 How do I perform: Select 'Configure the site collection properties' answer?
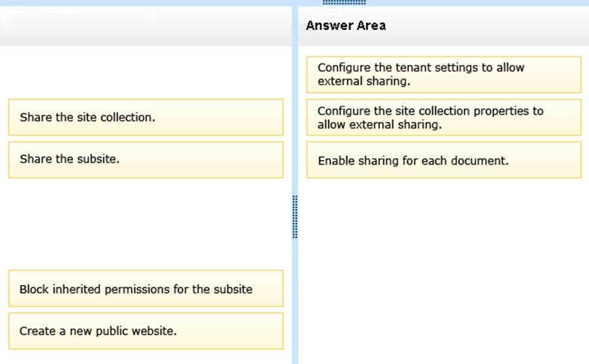click(443, 118)
